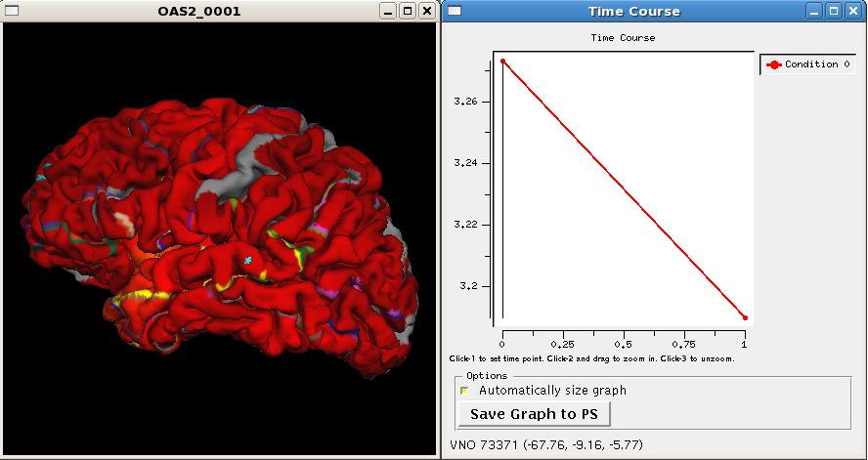This screenshot has height=460, width=868.
Task: Open the OAS2_0001 window menu icon
Action: (12, 11)
